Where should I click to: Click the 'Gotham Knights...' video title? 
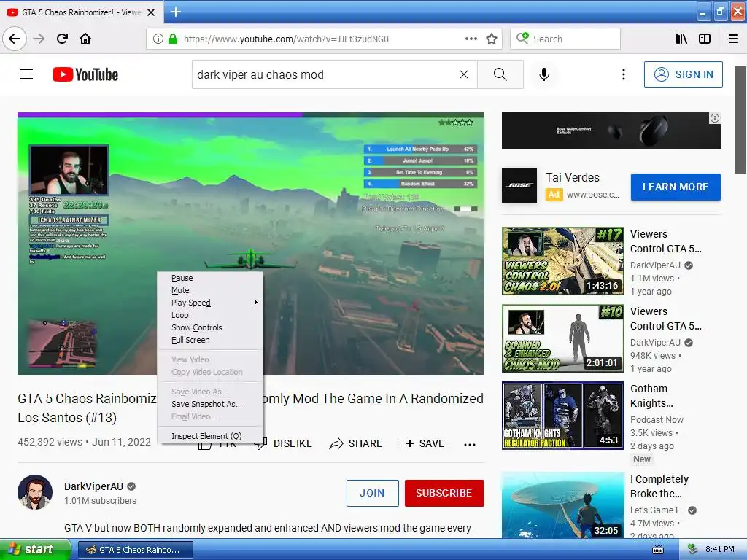pyautogui.click(x=651, y=396)
